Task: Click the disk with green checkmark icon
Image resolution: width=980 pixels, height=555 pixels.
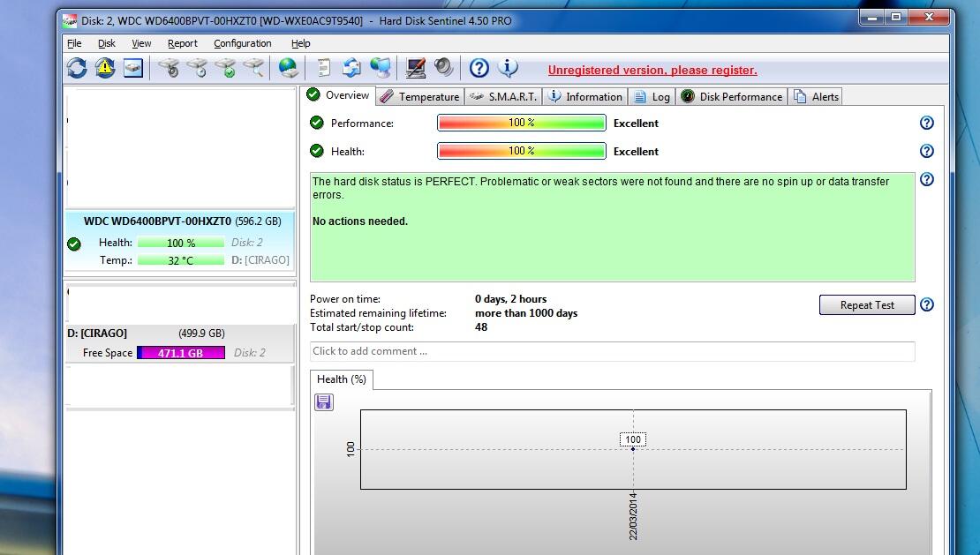Action: coord(226,67)
